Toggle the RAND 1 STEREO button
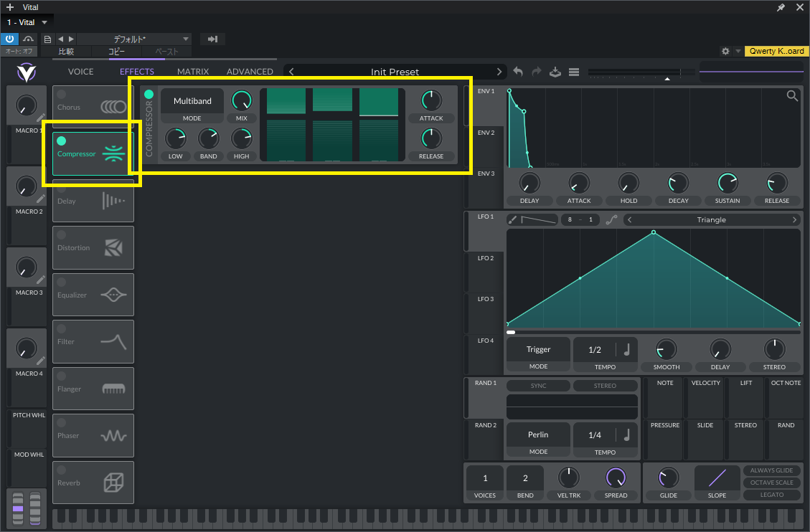This screenshot has height=532, width=810. click(605, 386)
